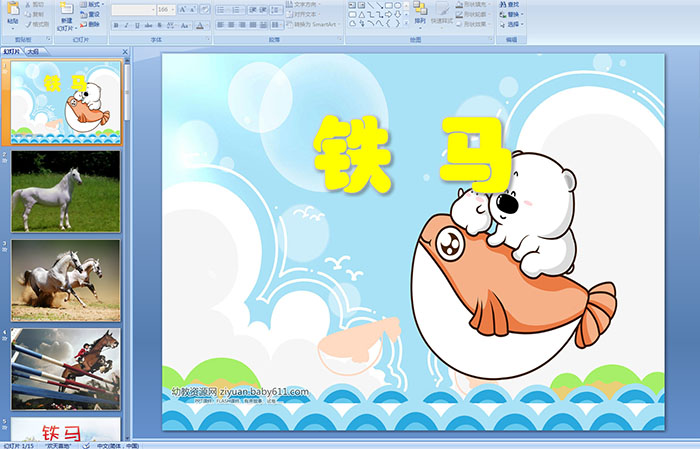
Task: Toggle strikethrough (abc) formatting
Action: (149, 25)
